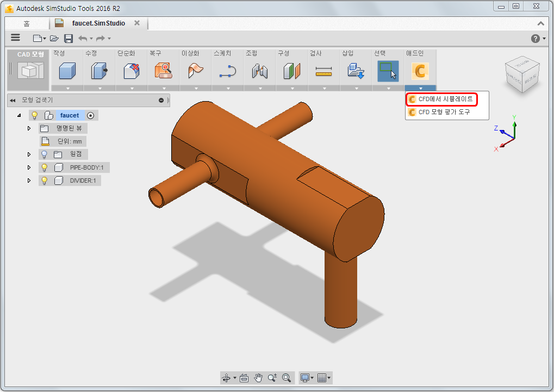The image size is (554, 392).
Task: Click the 삽입 (Insert) tool icon
Action: (x=356, y=71)
